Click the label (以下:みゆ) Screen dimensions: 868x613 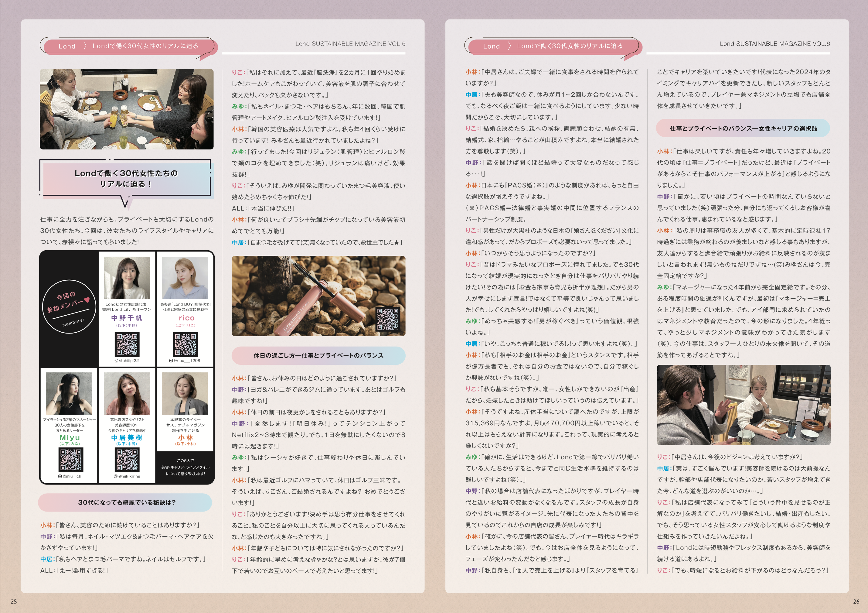point(70,444)
